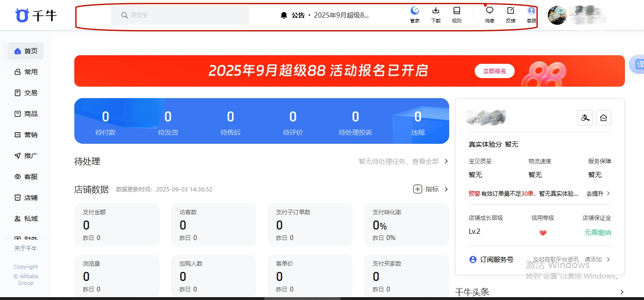Image resolution: width=644 pixels, height=300 pixels.
Task: Expand arrow next to 查看全部
Action: pos(446,161)
